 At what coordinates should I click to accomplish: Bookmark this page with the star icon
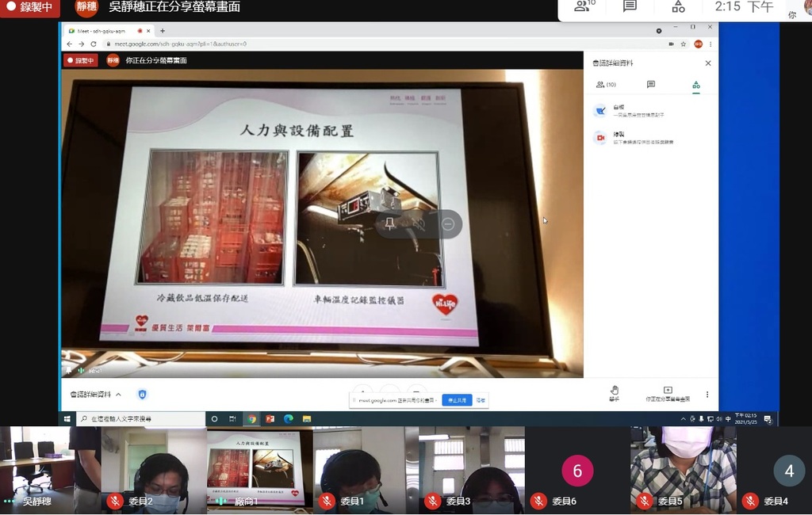[x=683, y=44]
